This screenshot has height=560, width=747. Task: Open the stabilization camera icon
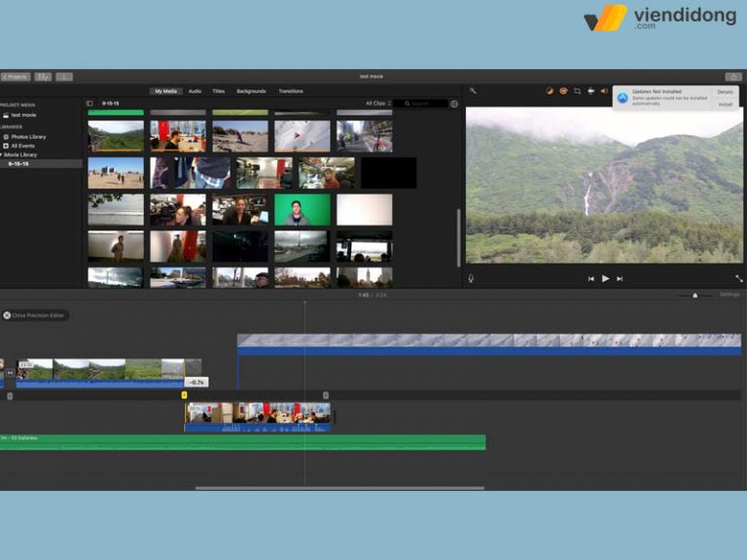[590, 91]
